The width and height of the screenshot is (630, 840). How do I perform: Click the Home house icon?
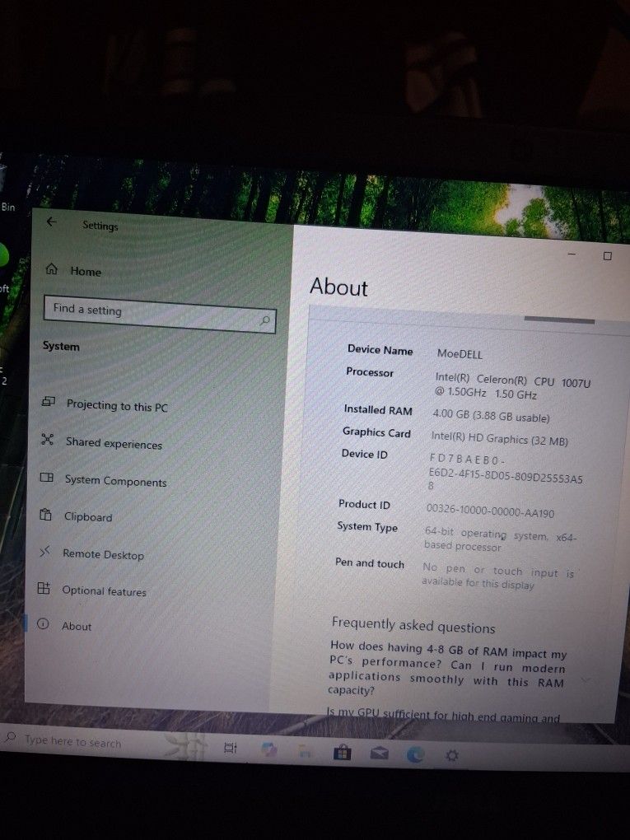coord(51,268)
